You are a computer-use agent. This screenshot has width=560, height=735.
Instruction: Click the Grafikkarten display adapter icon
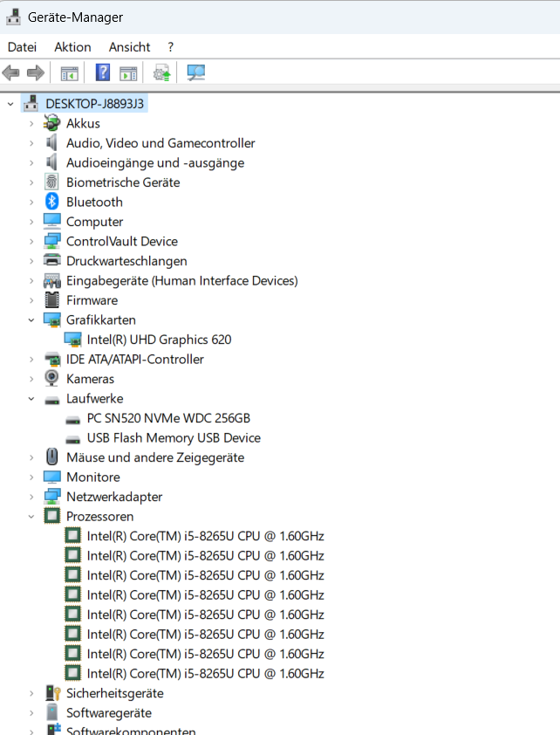tap(52, 319)
